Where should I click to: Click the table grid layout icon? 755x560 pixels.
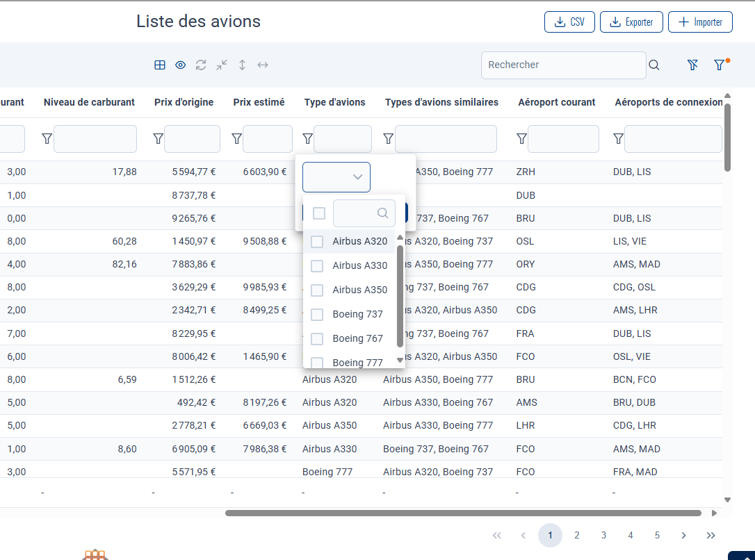click(160, 65)
